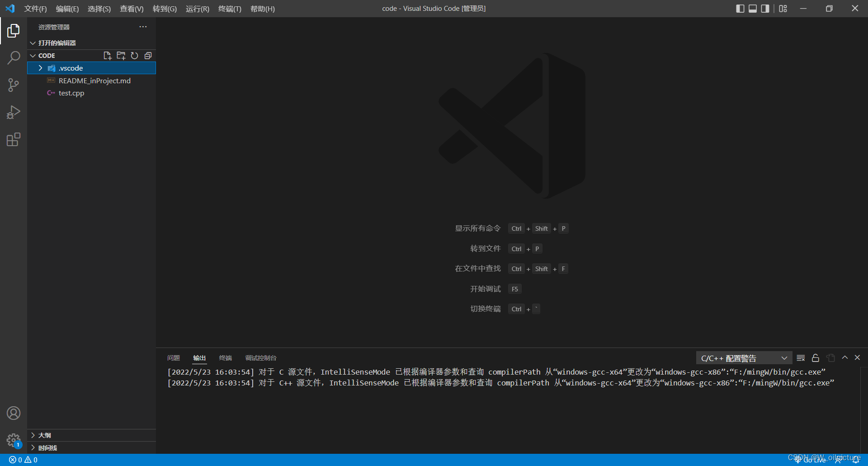Clear the output panel
This screenshot has height=466, width=868.
point(801,358)
